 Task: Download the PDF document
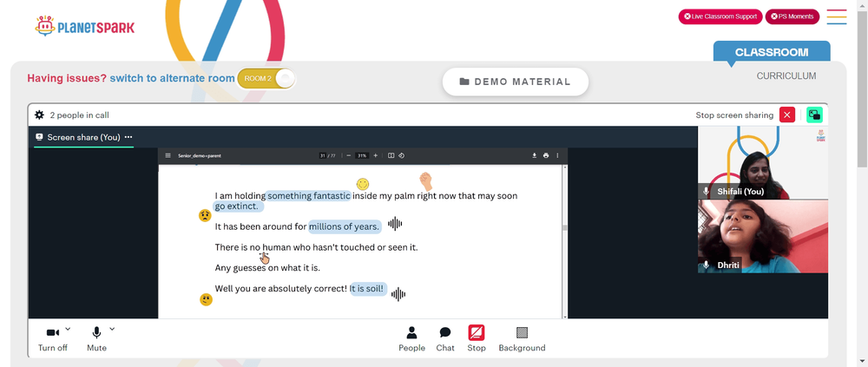(x=534, y=155)
